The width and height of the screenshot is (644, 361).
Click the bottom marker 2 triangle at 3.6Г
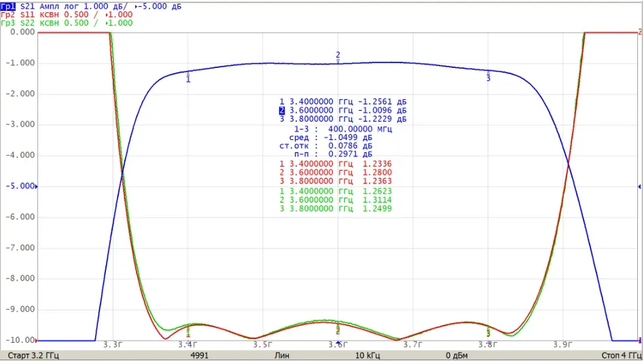tap(338, 342)
